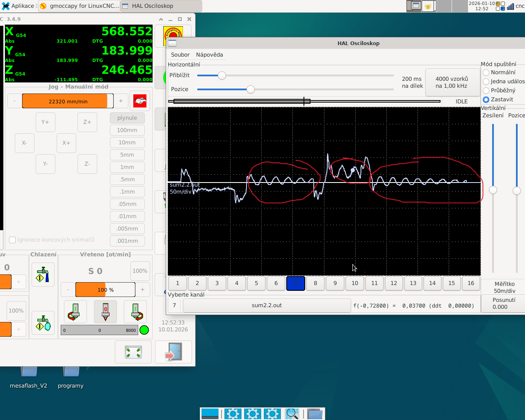525x420 pixels.
Task: Click the flood coolant faucet icon
Action: pos(43,274)
